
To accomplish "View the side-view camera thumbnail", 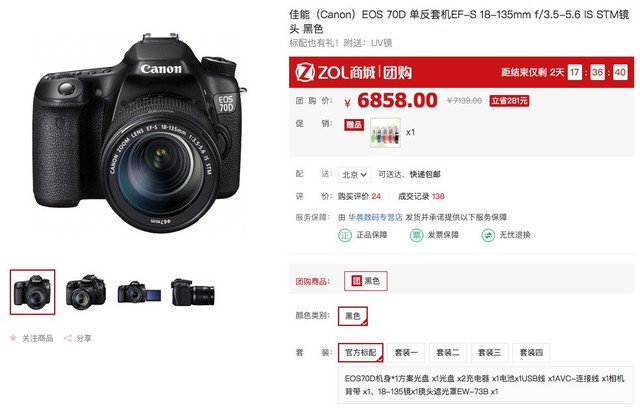I will pos(193,292).
